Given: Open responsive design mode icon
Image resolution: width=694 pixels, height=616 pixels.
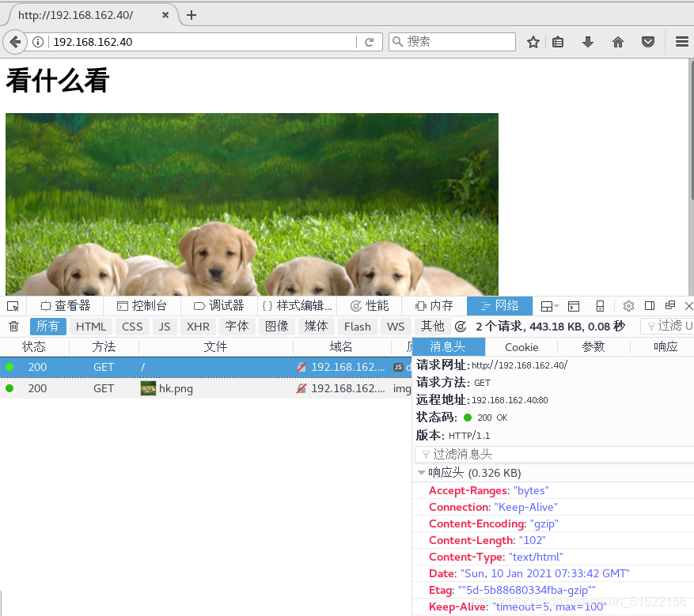Looking at the screenshot, I should tap(600, 306).
